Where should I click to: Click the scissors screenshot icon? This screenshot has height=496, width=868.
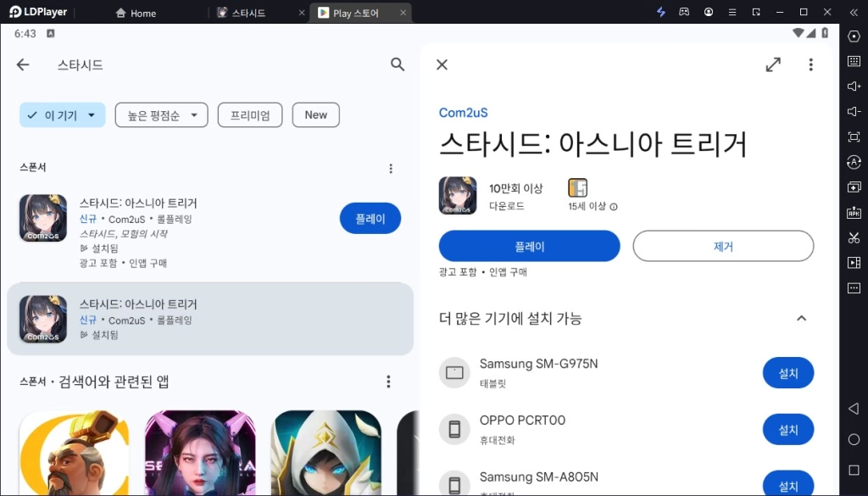(854, 238)
